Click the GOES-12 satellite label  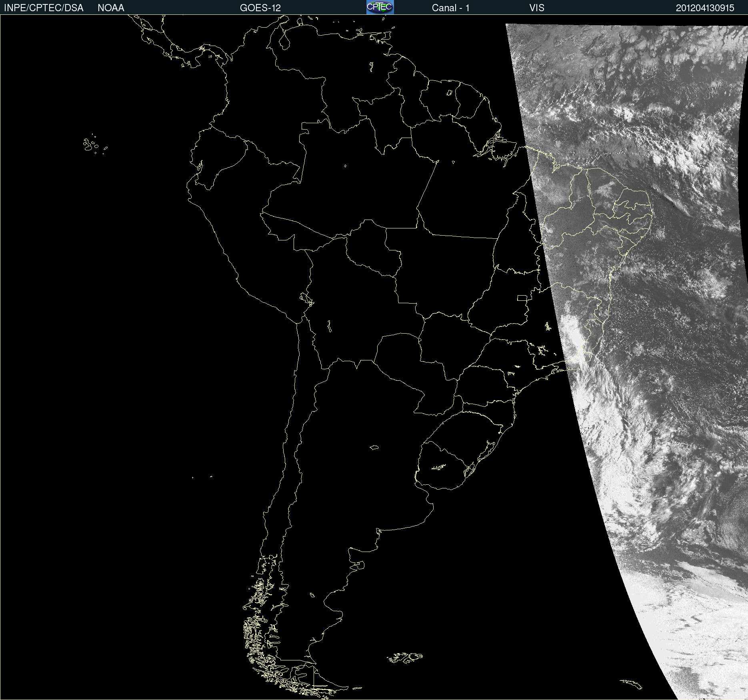click(x=260, y=8)
